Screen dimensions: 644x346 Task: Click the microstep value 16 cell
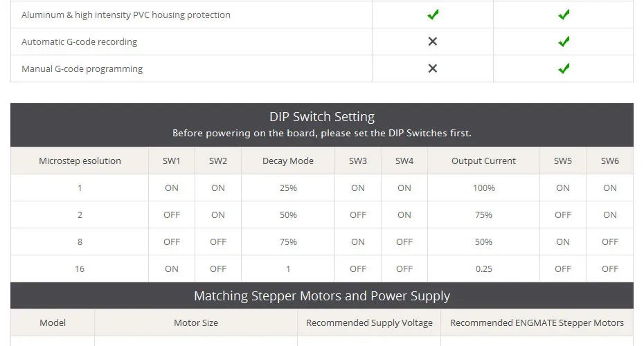[80, 268]
